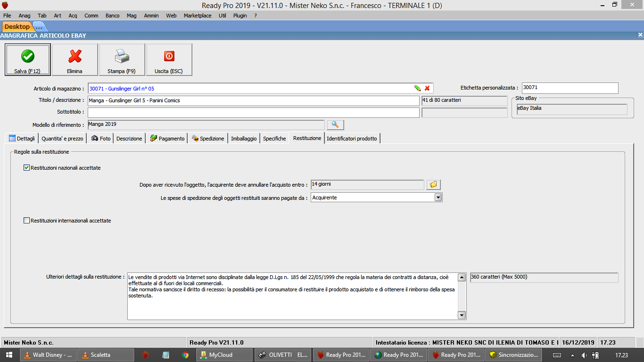Open the Banco menu
Viewport: 644px width, 362px height.
tap(113, 16)
